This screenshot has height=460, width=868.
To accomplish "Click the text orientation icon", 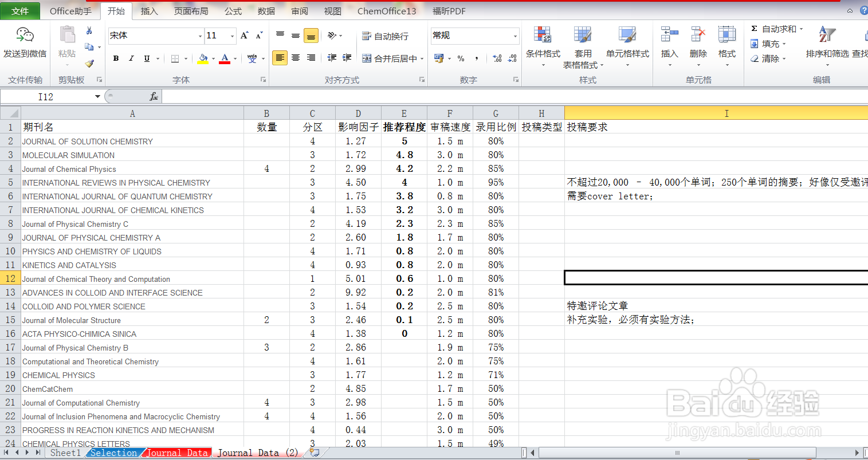I will 332,36.
